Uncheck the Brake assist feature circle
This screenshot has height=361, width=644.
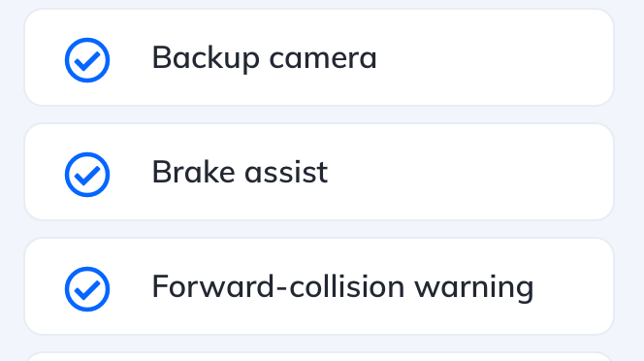(x=87, y=175)
